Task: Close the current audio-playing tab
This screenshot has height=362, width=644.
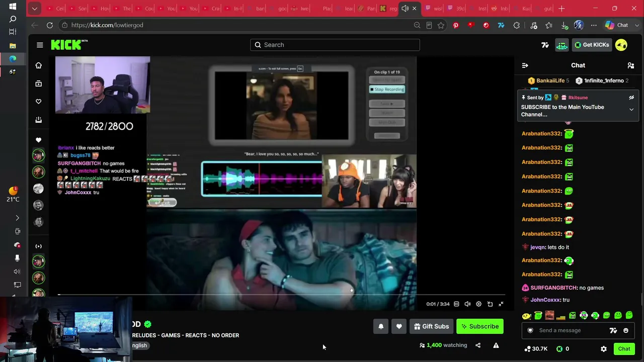Action: 414,9
